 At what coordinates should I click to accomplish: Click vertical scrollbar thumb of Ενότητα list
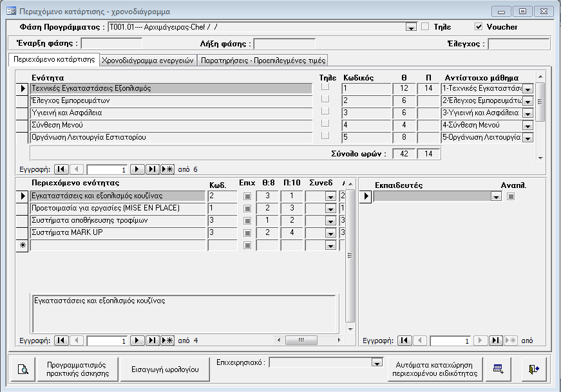pyautogui.click(x=540, y=102)
